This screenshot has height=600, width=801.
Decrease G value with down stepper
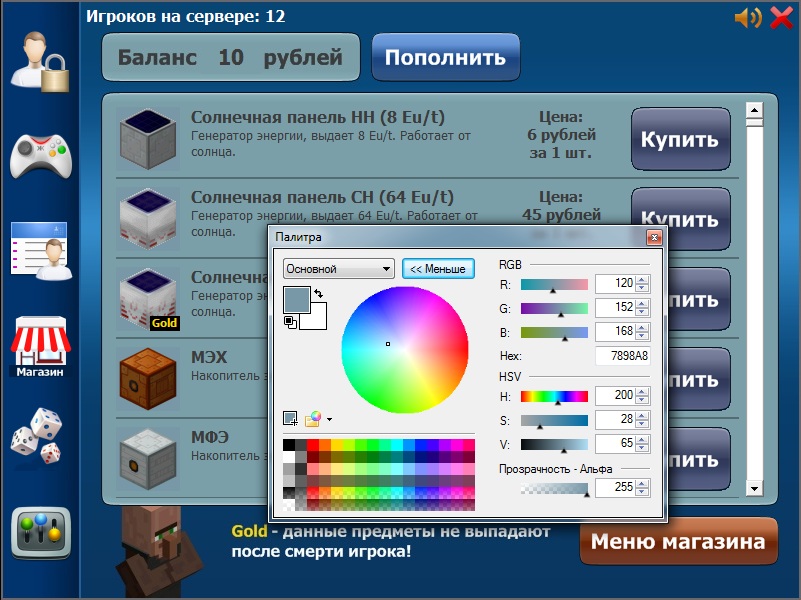point(643,311)
